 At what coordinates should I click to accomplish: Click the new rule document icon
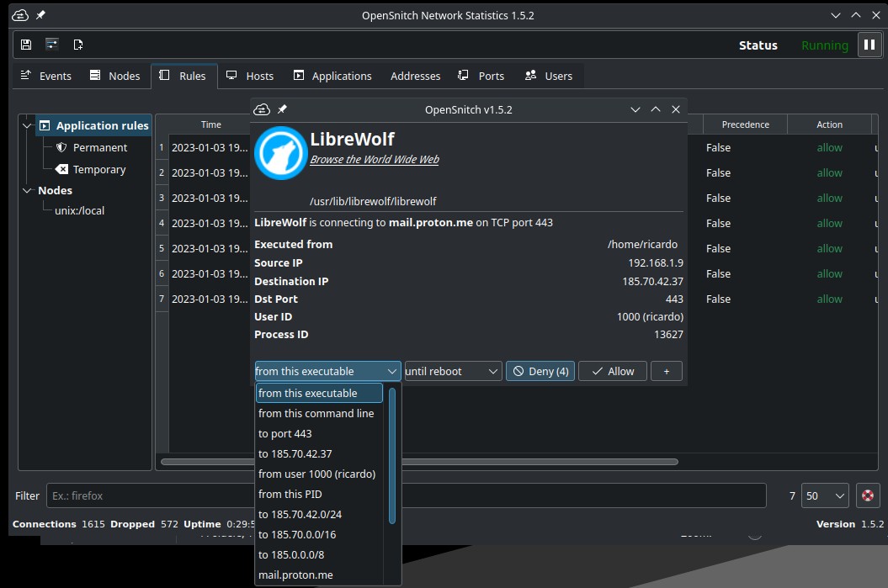78,44
